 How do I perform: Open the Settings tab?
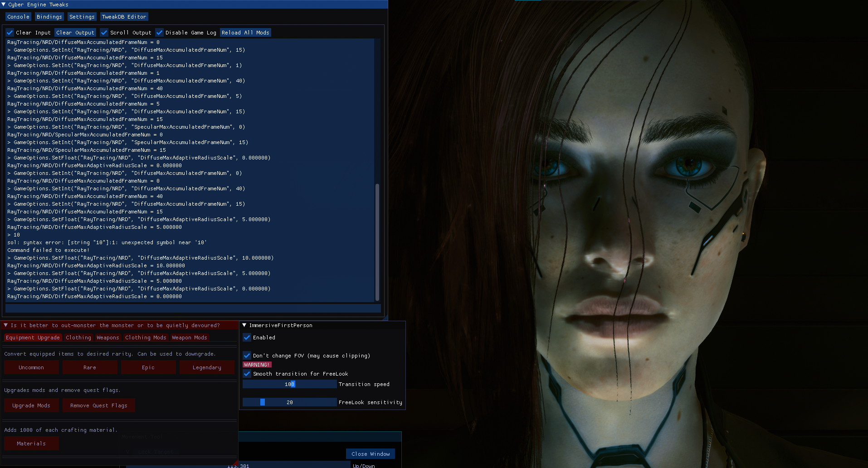(82, 17)
